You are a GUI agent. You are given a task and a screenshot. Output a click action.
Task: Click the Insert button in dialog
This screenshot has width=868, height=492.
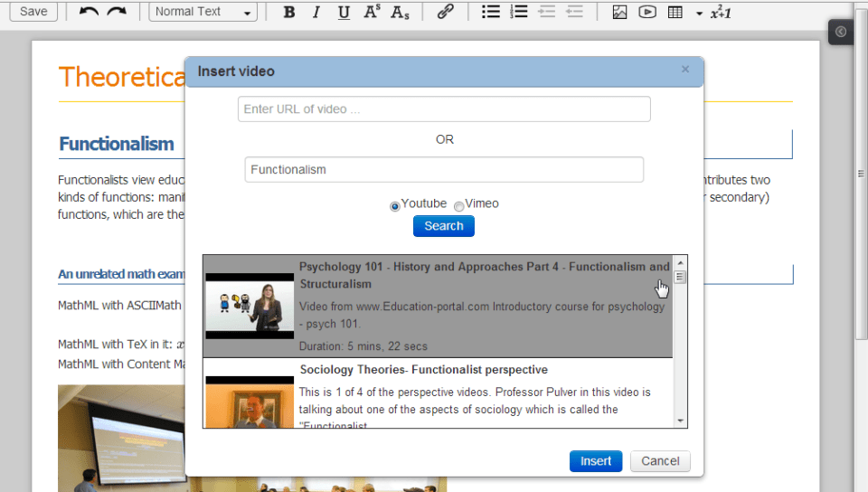point(596,461)
